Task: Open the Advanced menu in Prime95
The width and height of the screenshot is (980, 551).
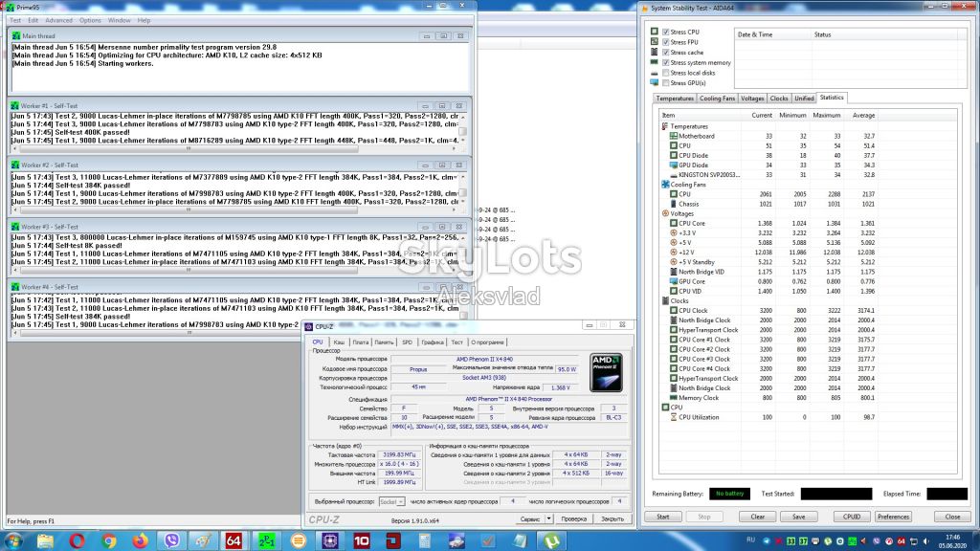Action: [58, 21]
